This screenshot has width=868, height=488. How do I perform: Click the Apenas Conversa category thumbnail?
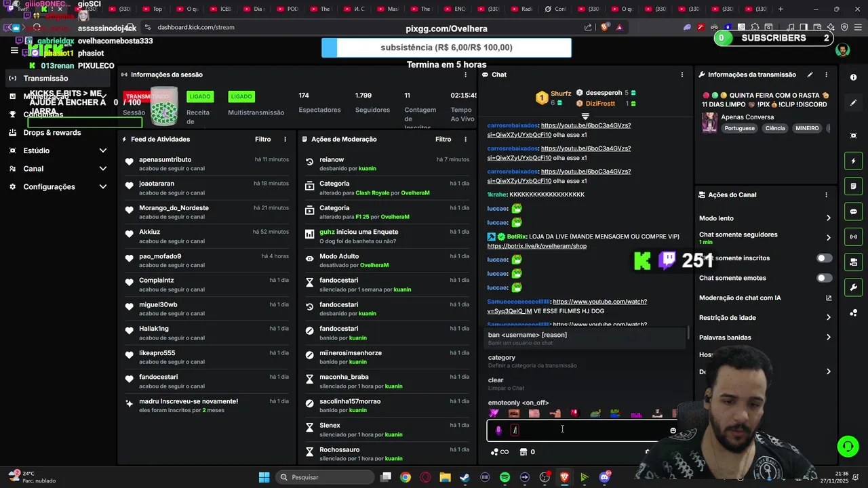point(709,123)
